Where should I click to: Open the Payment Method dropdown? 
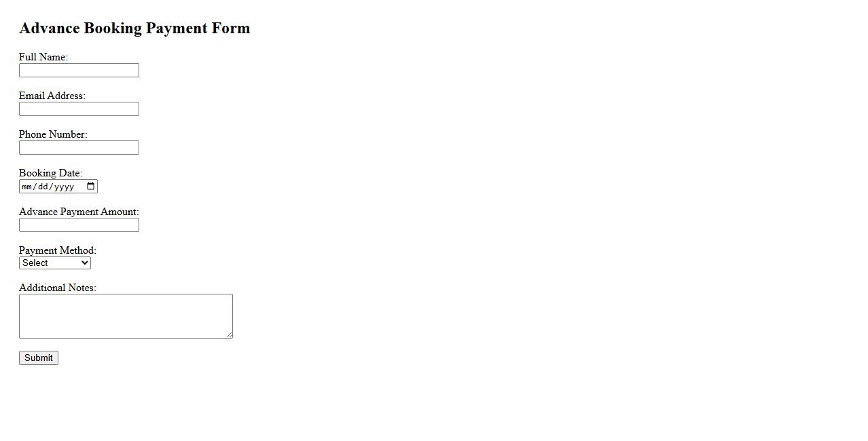tap(55, 263)
